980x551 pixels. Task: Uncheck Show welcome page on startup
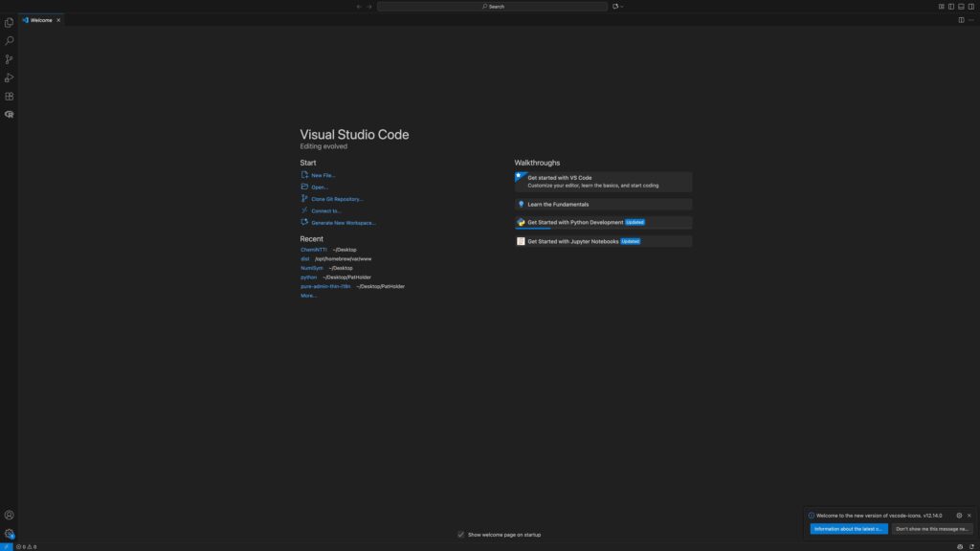coord(460,535)
